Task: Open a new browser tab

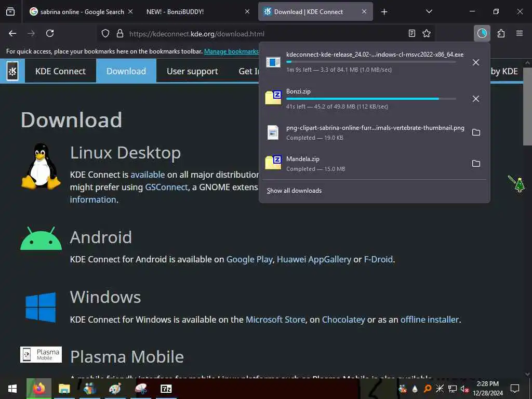Action: pos(384,12)
